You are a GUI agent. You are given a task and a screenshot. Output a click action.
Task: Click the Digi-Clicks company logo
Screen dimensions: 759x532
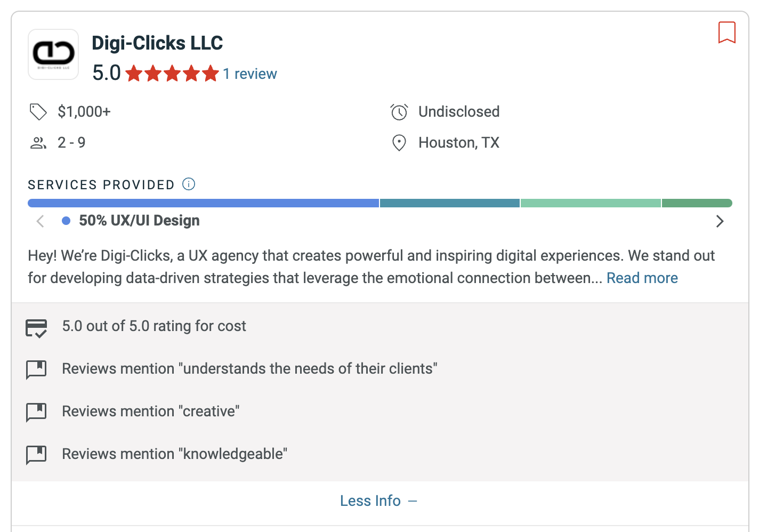point(53,54)
